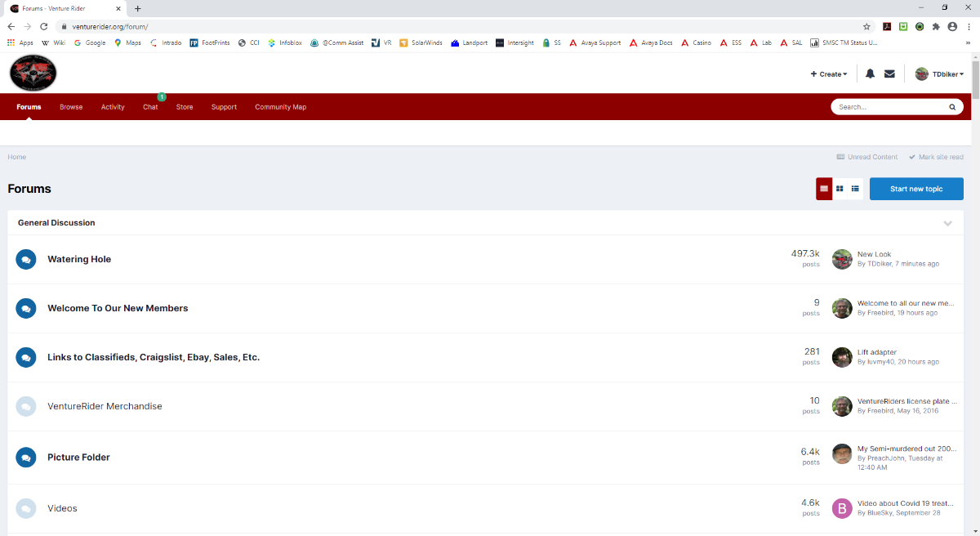Click the Start new topic button
Image resolution: width=980 pixels, height=536 pixels.
(x=916, y=189)
